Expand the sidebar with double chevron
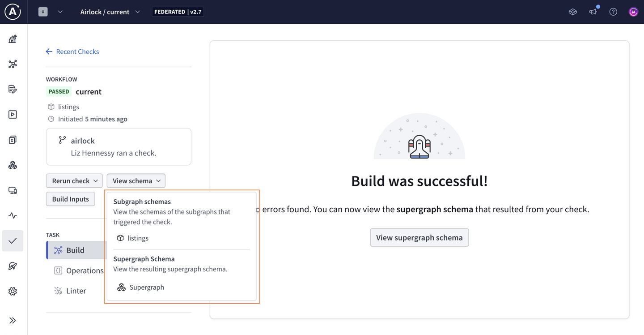The image size is (644, 335). (13, 320)
